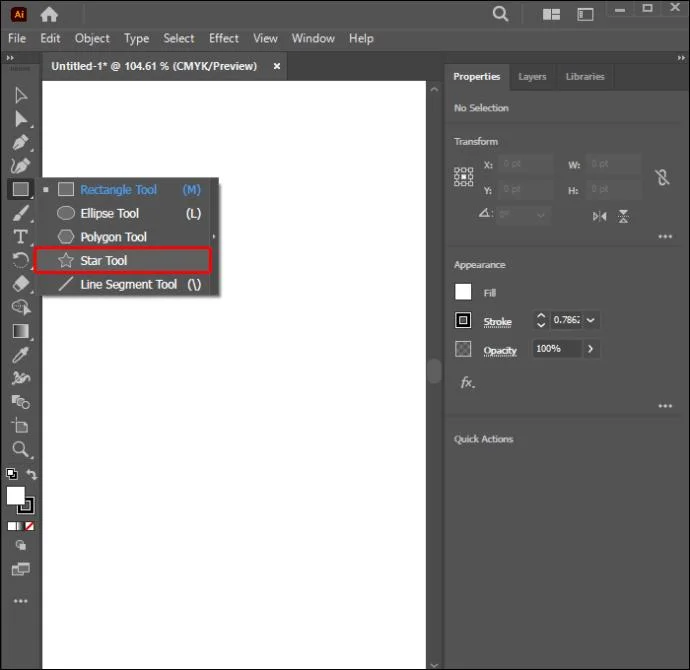Switch to the Properties tab
This screenshot has width=690, height=670.
coord(477,77)
